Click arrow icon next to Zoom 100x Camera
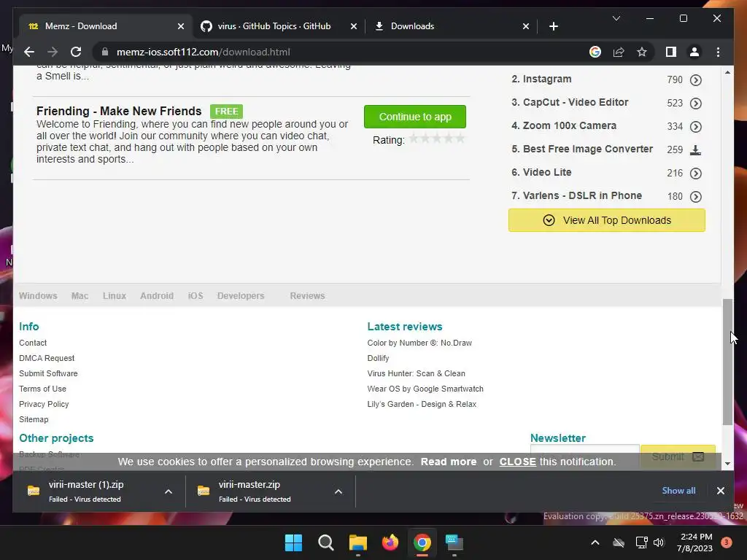Image resolution: width=747 pixels, height=560 pixels. pyautogui.click(x=695, y=127)
